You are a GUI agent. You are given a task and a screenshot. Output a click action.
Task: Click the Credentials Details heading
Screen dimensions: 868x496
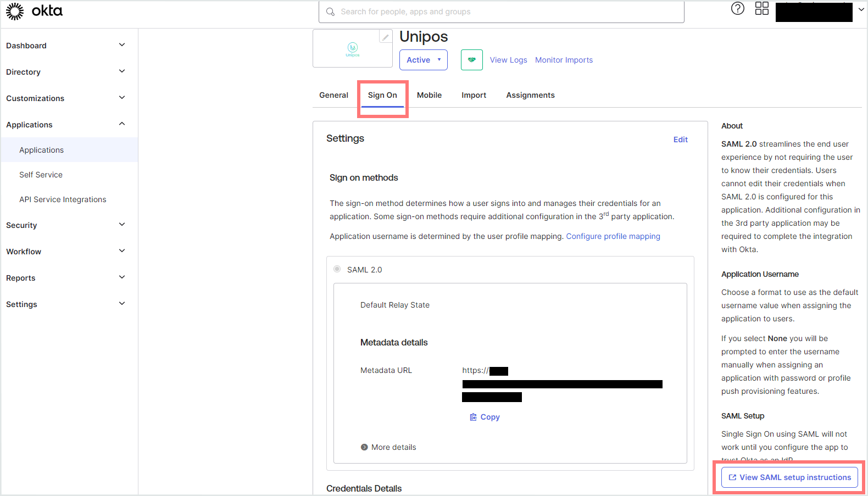pyautogui.click(x=364, y=488)
